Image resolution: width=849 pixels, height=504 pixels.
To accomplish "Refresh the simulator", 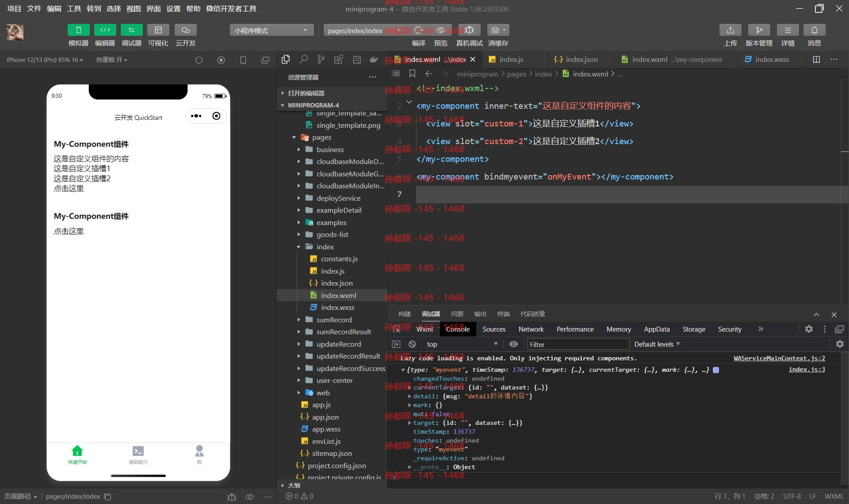I will [199, 60].
